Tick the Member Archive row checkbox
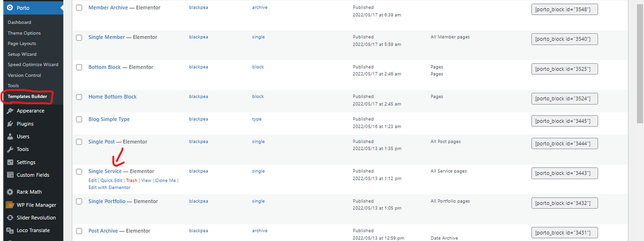 click(79, 8)
